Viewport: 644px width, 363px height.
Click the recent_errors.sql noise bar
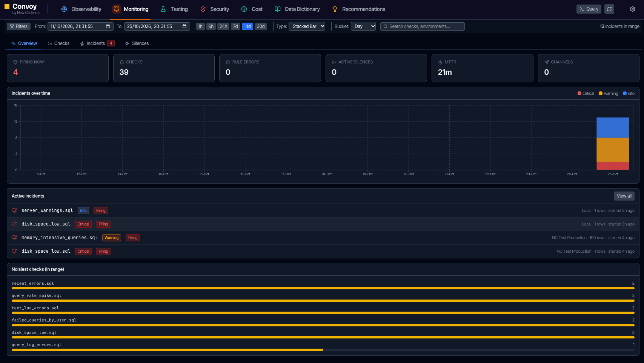click(x=323, y=288)
